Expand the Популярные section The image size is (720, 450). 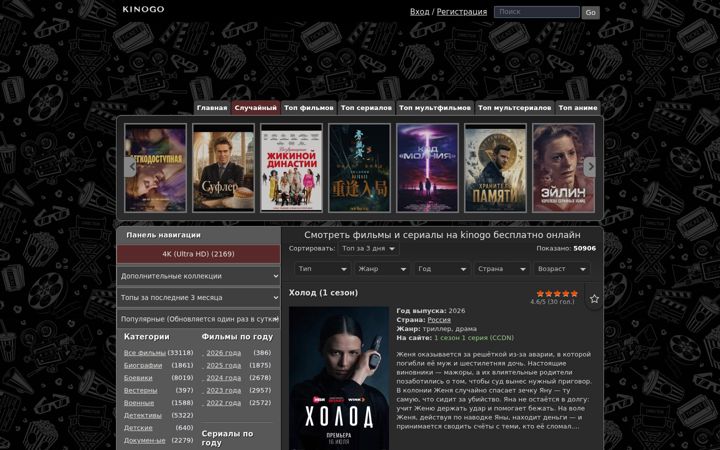[x=198, y=319]
